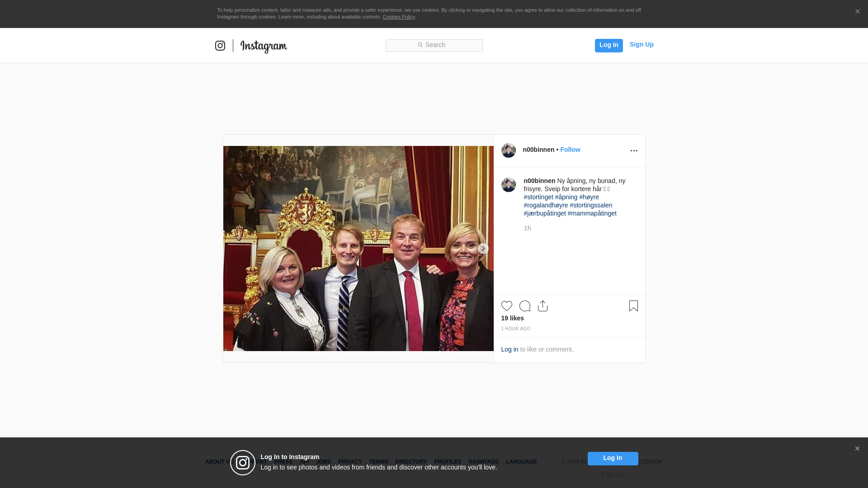Screen dimensions: 868x488
Task: Open the #stortingssalen hashtag
Action: pos(591,205)
